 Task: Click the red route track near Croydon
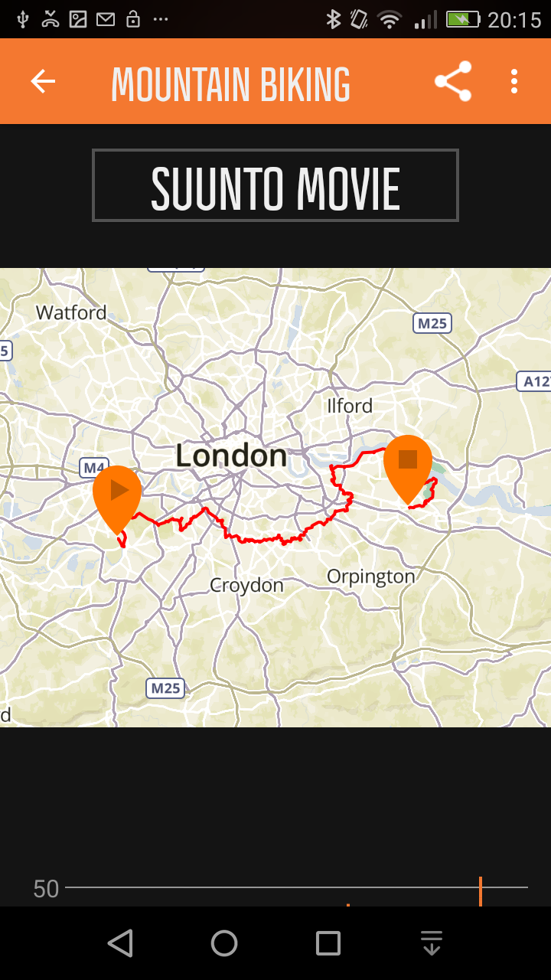tap(260, 539)
